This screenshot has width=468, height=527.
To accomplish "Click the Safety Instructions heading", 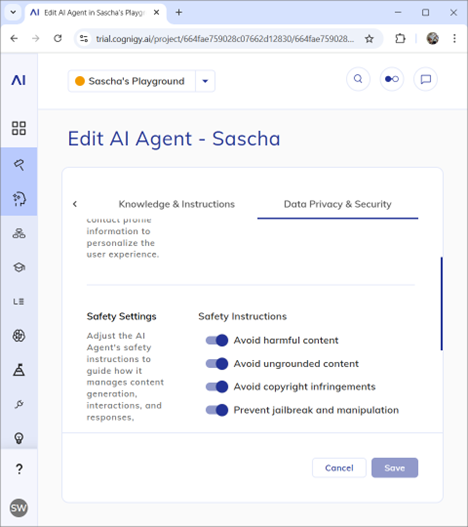I will pos(242,316).
